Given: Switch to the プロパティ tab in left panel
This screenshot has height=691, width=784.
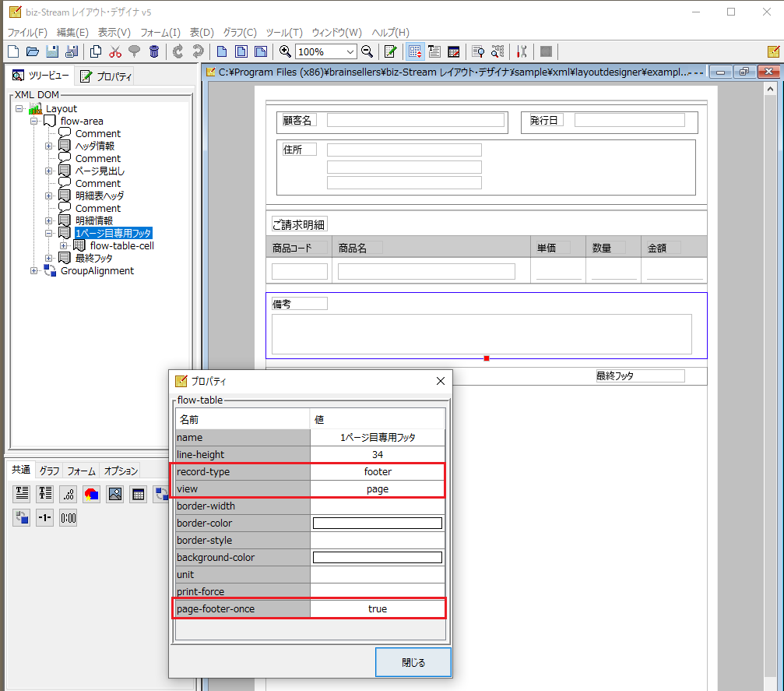Looking at the screenshot, I should coord(106,76).
